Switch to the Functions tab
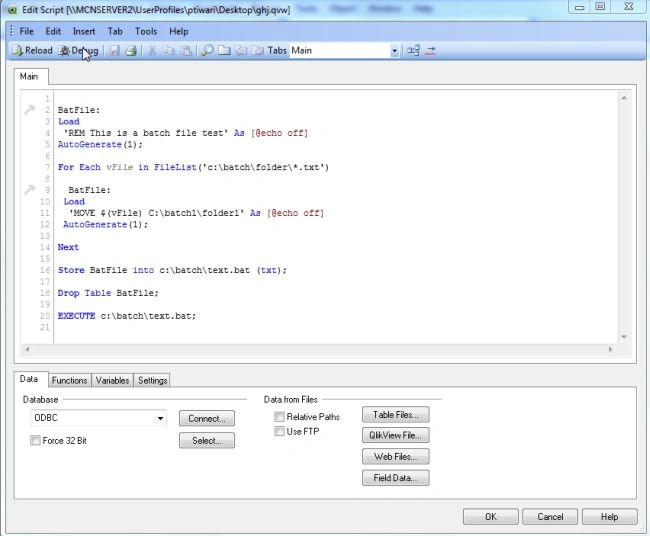This screenshot has width=650, height=536. point(69,380)
